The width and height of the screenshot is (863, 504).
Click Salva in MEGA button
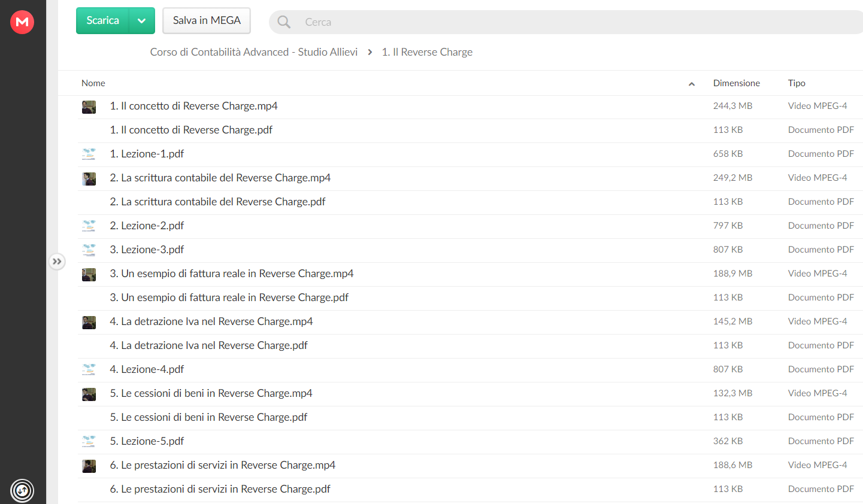pyautogui.click(x=207, y=20)
